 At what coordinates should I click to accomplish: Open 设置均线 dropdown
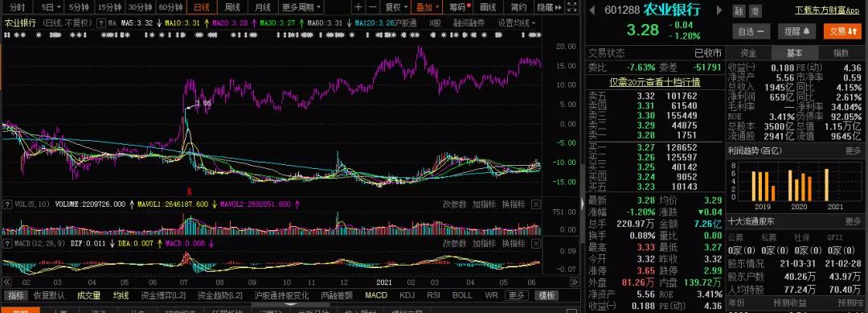click(x=517, y=23)
